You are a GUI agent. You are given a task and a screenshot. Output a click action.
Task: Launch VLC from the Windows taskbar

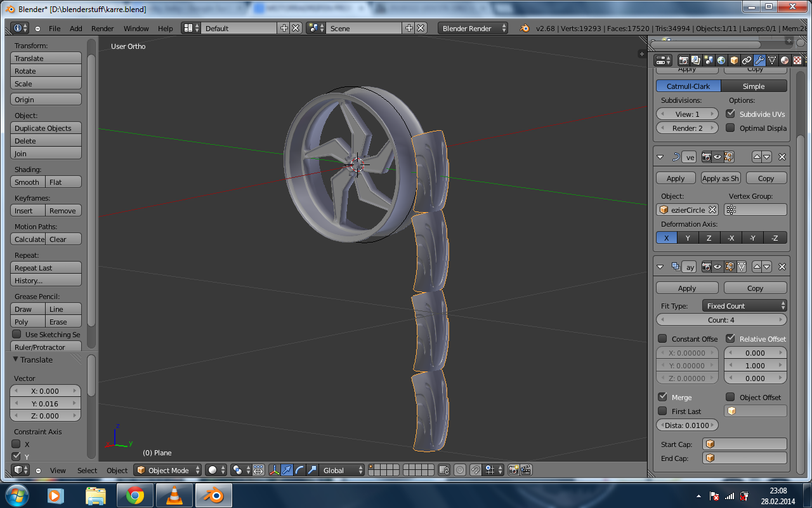(x=174, y=495)
